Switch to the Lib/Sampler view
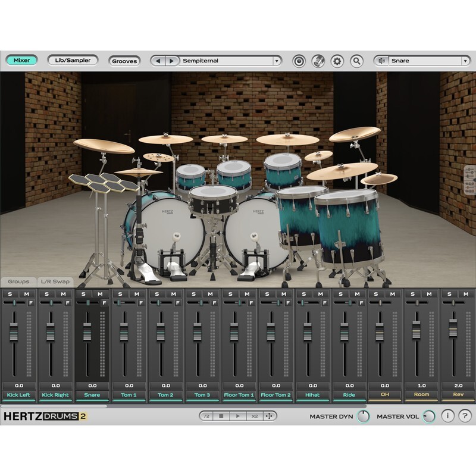476x476 pixels. [73, 60]
